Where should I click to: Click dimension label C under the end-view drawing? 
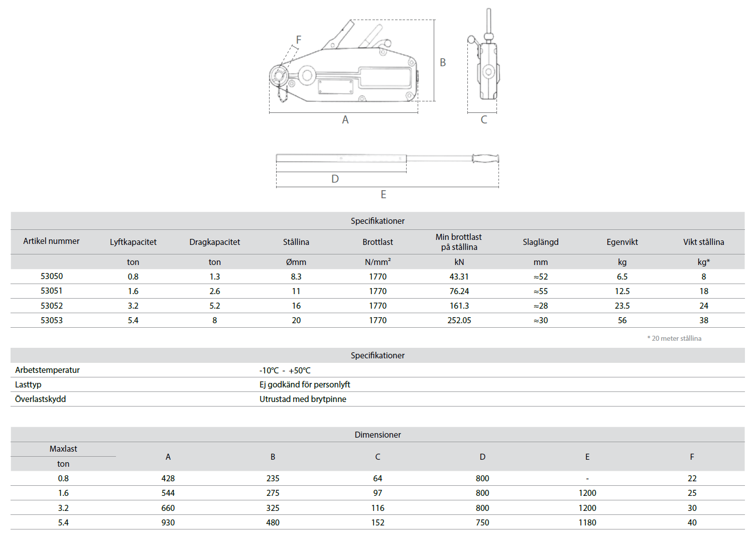click(484, 119)
